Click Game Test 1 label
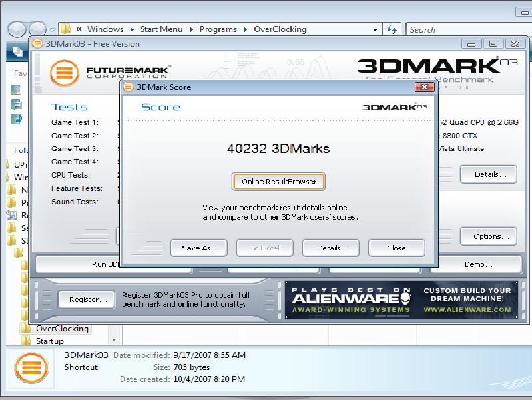The image size is (532, 400). click(75, 122)
